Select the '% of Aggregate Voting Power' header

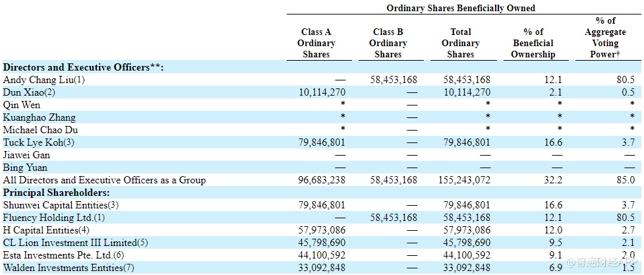pyautogui.click(x=605, y=38)
